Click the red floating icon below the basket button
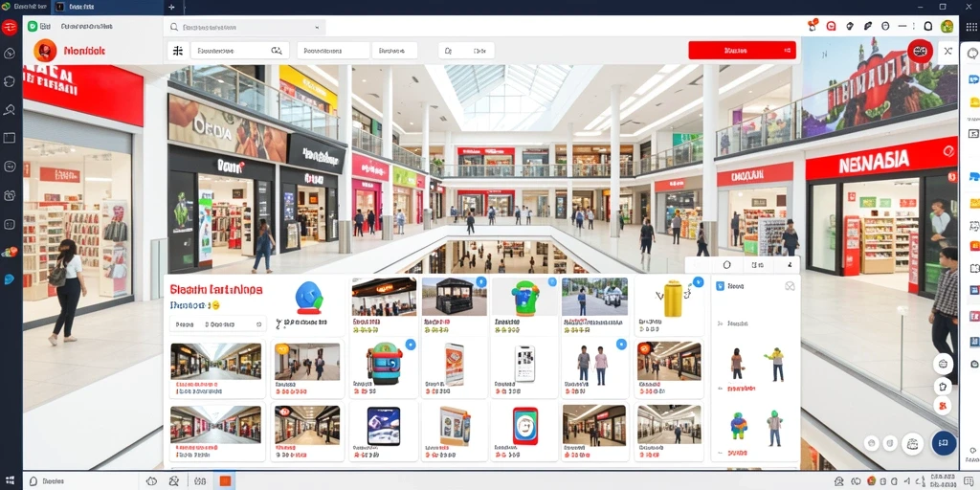 click(x=943, y=406)
